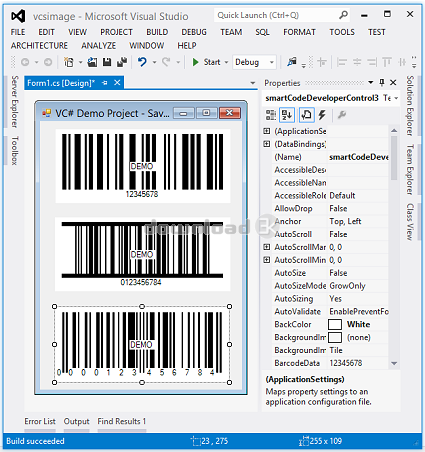The image size is (425, 452).
Task: Click the BackColor White color swatch
Action: click(x=335, y=324)
